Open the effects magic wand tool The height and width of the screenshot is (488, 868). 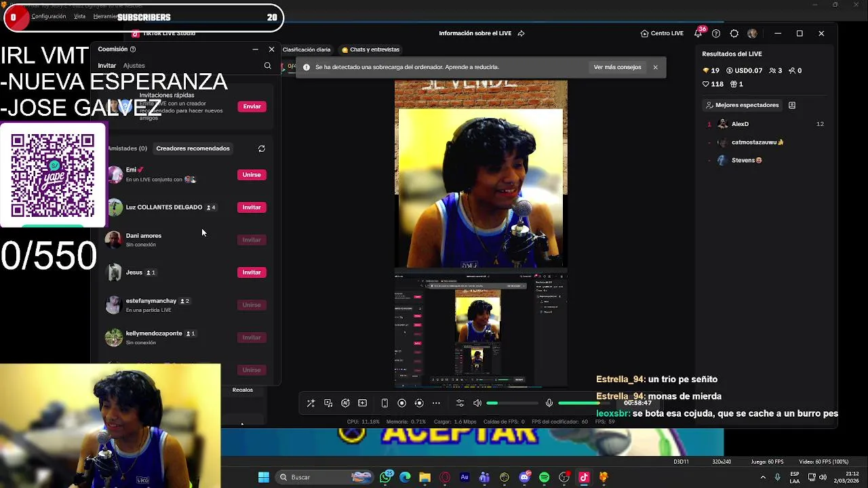coord(311,403)
